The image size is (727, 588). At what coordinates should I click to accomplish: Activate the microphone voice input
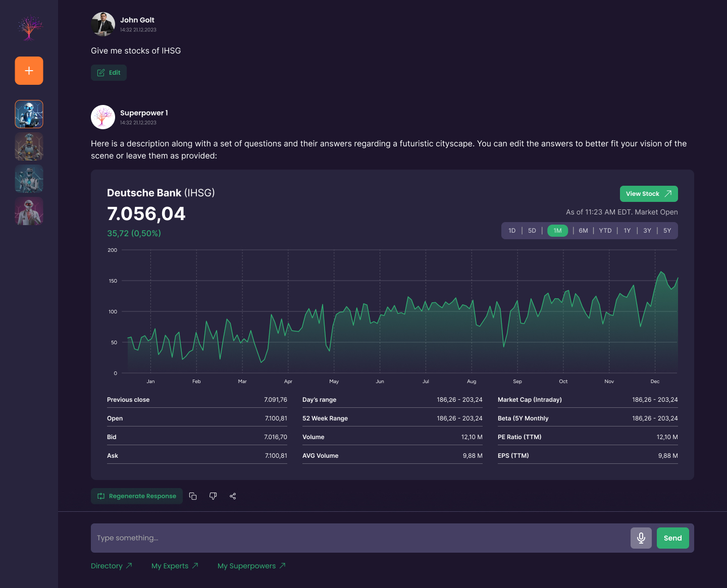pyautogui.click(x=641, y=538)
